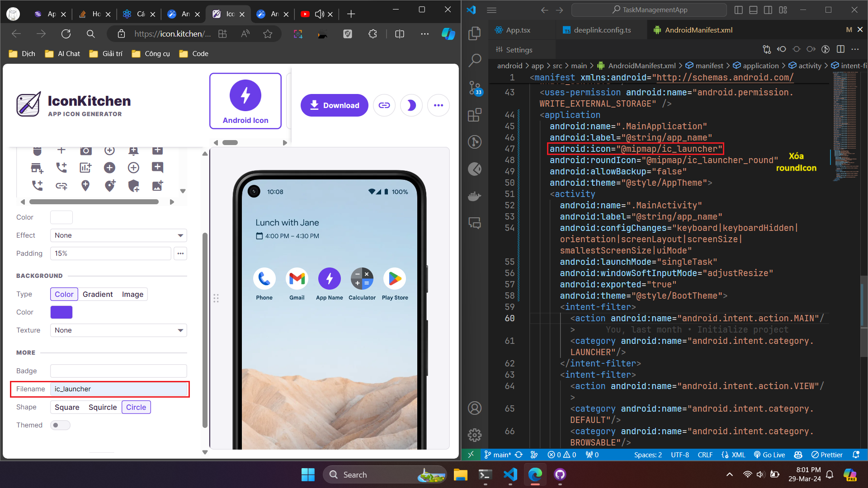Viewport: 868px width, 488px height.
Task: Open the Docker view in the activity bar
Action: coord(475,196)
